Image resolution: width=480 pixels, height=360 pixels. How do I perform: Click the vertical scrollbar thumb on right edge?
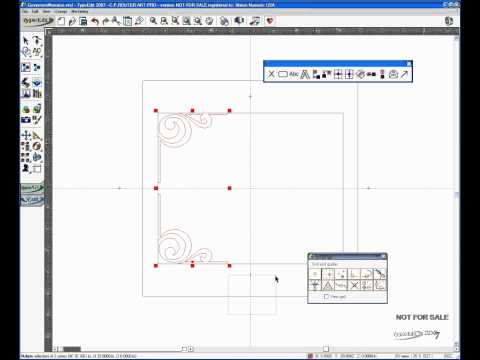(456, 195)
